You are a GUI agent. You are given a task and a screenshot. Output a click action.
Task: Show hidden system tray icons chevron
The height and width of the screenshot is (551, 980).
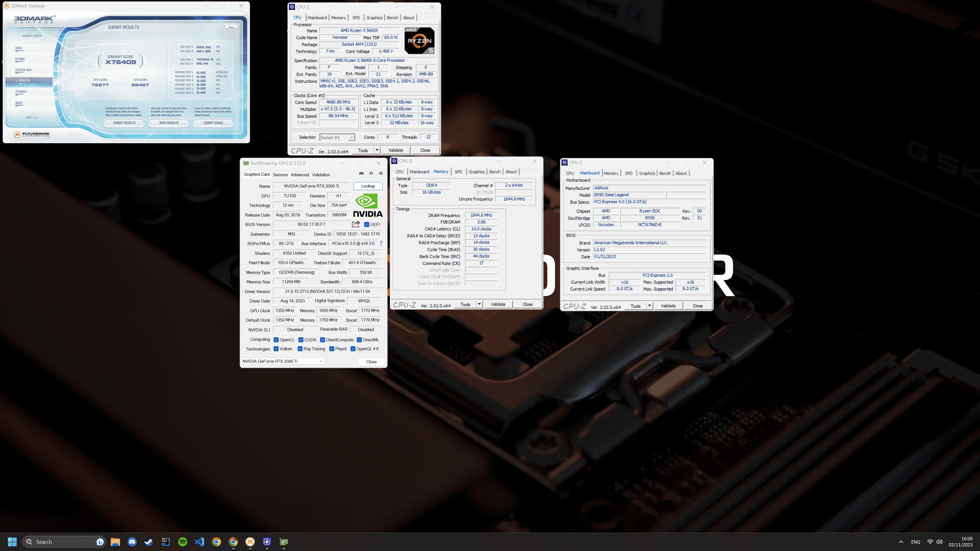tap(901, 542)
